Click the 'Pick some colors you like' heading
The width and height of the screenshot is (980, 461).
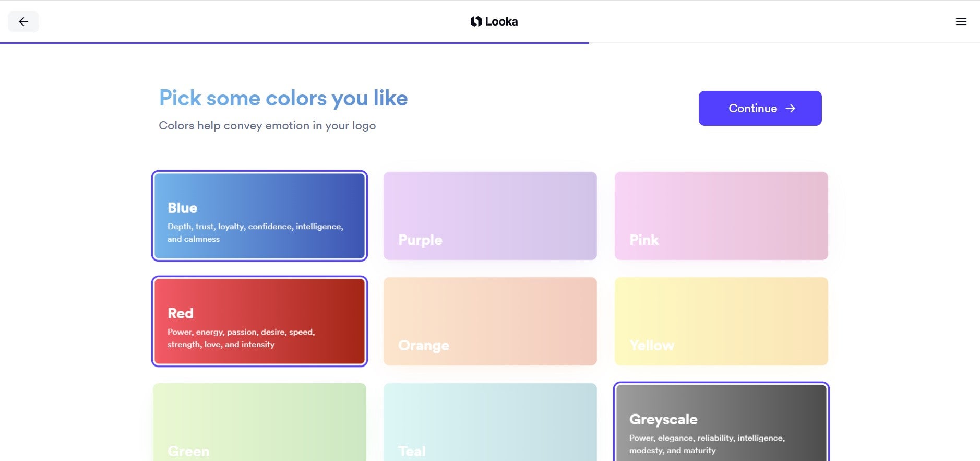click(x=283, y=98)
